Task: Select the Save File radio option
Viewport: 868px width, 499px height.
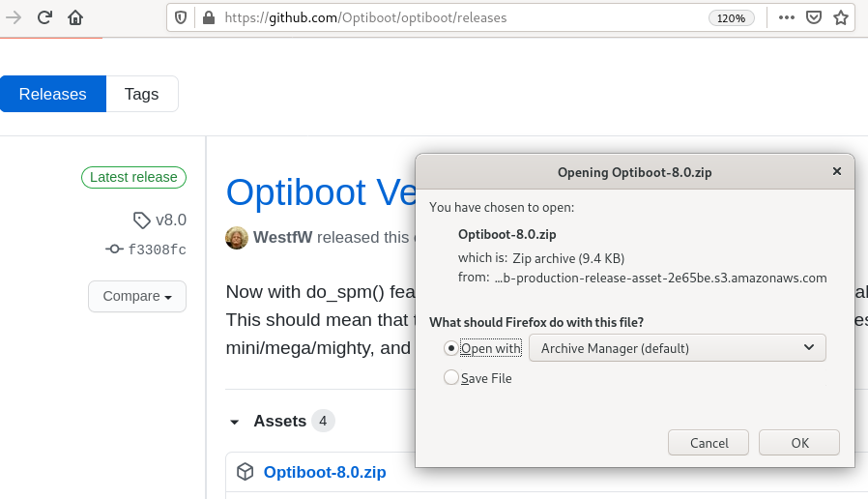Action: 451,378
